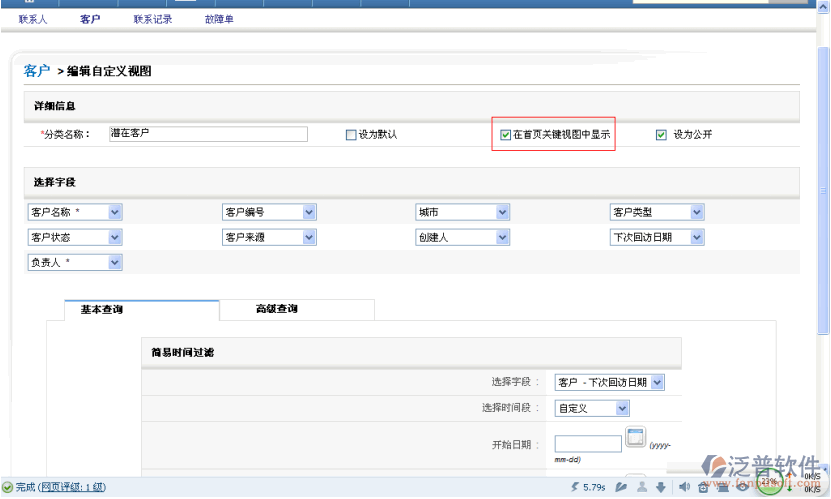Mute sound via status bar speaker icon
The image size is (831, 499).
click(684, 487)
